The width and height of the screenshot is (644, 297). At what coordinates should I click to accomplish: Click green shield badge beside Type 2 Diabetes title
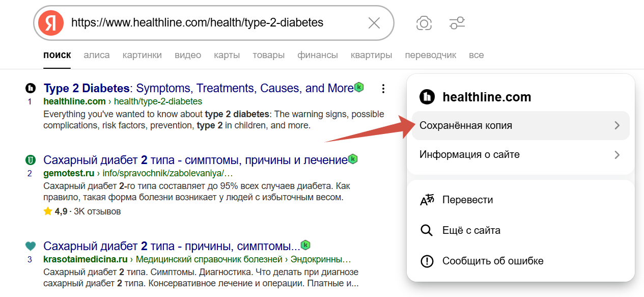coord(359,88)
